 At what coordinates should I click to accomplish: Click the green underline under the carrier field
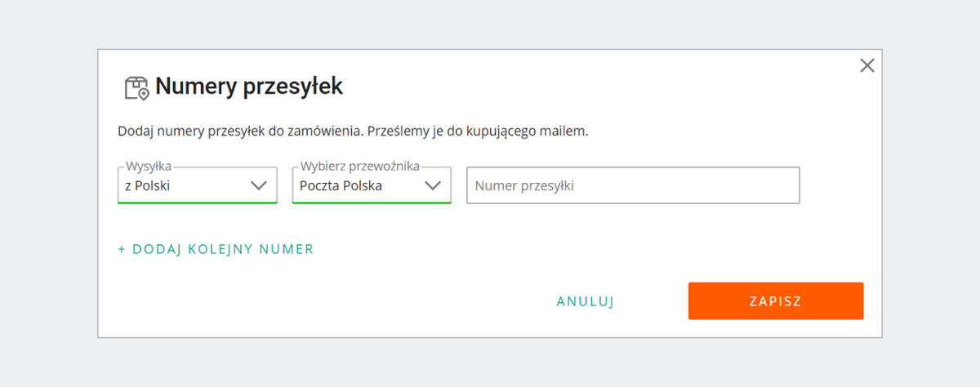click(x=372, y=202)
